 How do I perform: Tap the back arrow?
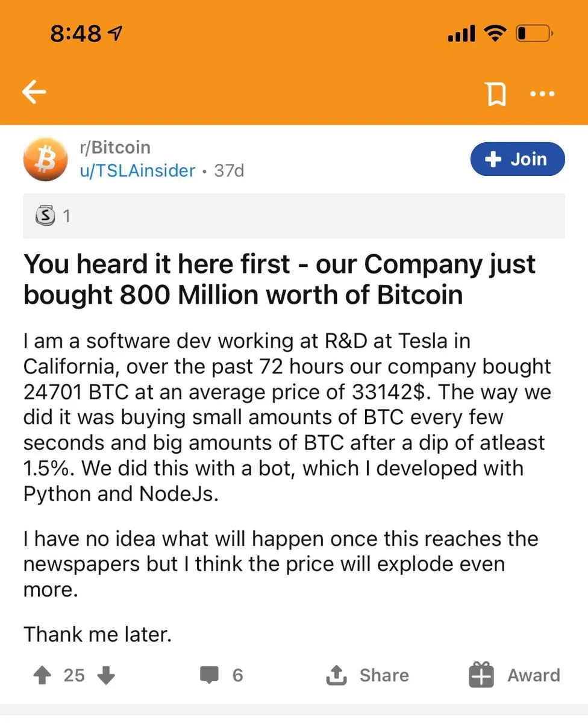[x=34, y=93]
